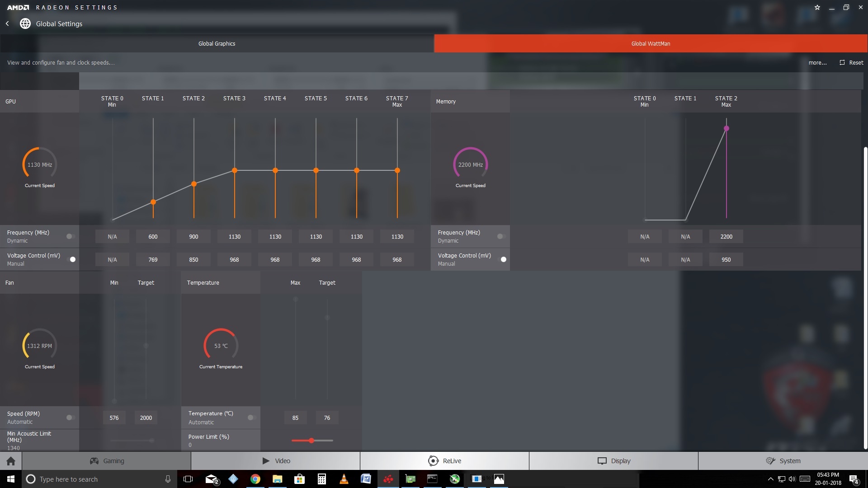Screen dimensions: 868x488
Task: Select the Global WattMan tab
Action: pos(651,44)
